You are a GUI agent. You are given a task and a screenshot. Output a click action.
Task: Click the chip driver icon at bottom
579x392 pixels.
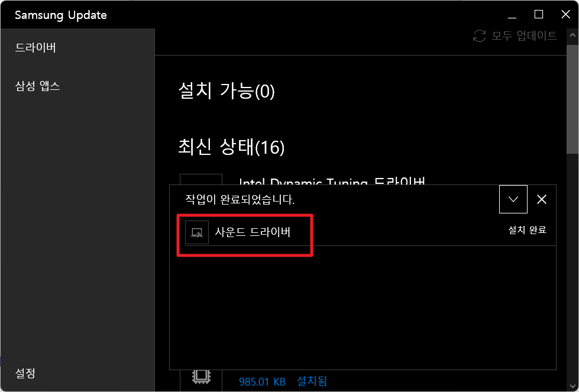[x=201, y=377]
